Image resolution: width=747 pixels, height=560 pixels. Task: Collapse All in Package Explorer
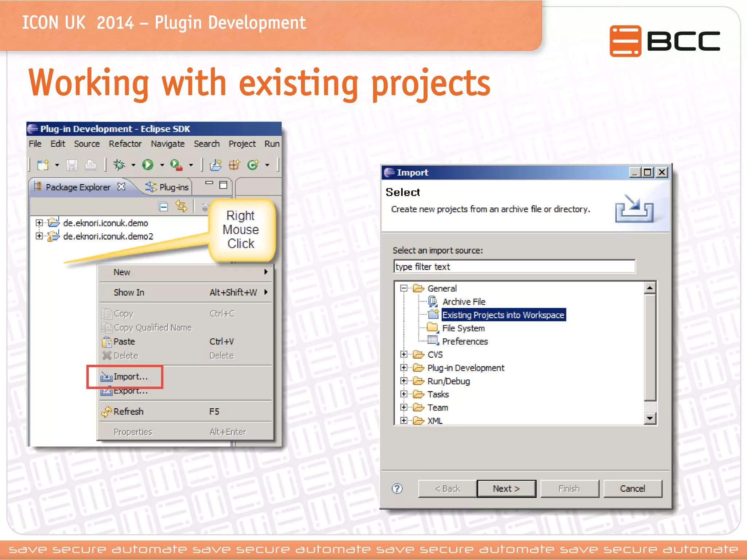pos(163,207)
